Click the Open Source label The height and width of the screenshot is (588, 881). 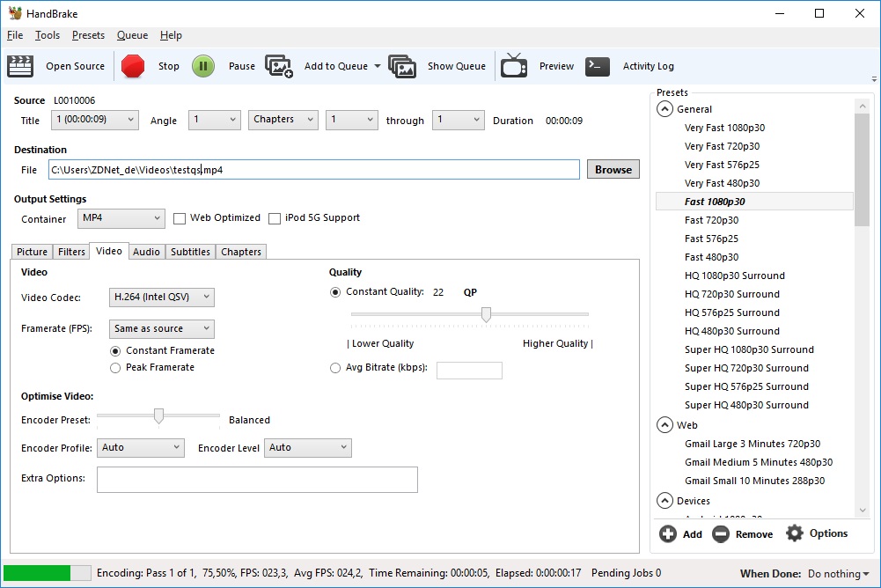point(76,66)
